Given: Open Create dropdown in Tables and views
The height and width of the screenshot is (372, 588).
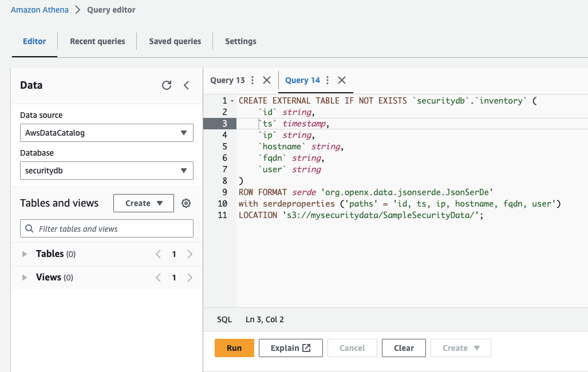Looking at the screenshot, I should click(x=144, y=203).
